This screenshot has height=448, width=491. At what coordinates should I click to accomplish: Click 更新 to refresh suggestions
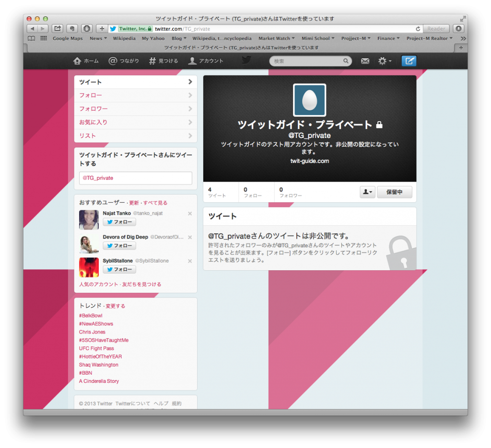(134, 203)
